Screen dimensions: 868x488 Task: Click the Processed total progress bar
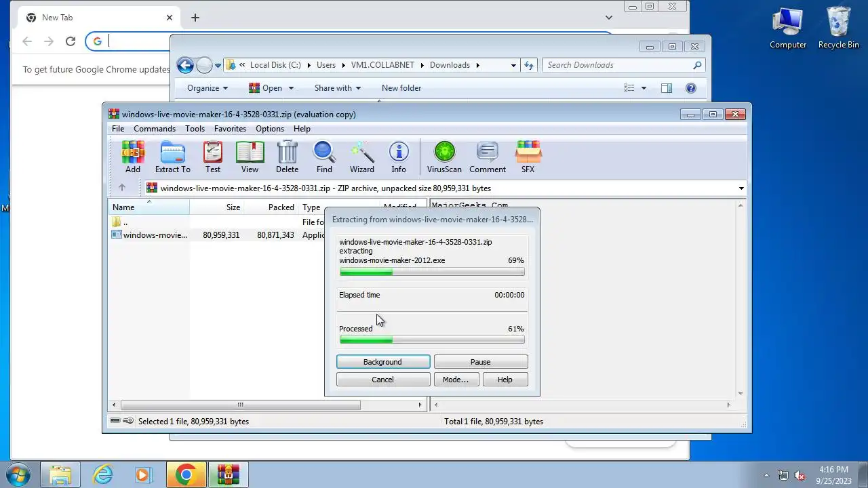click(x=432, y=340)
